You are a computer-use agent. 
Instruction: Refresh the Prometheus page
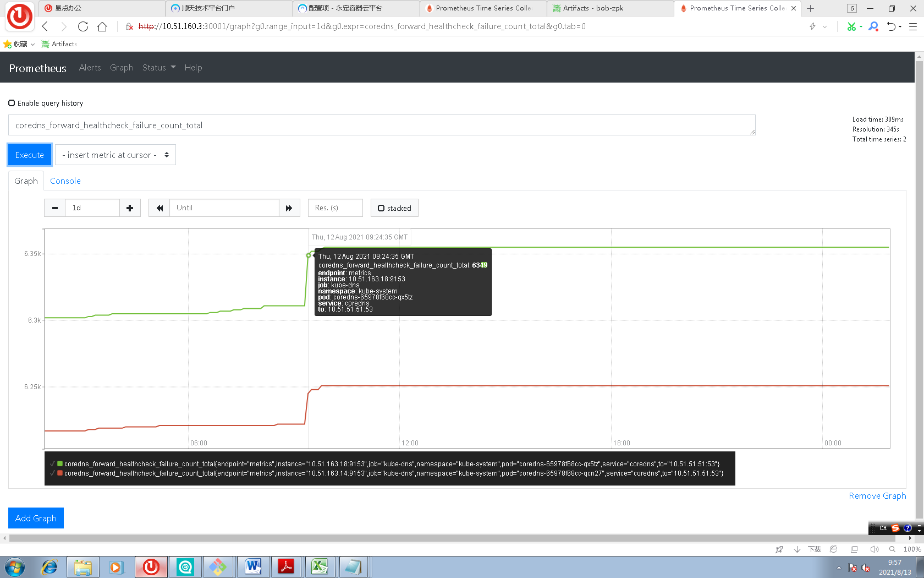click(x=83, y=26)
